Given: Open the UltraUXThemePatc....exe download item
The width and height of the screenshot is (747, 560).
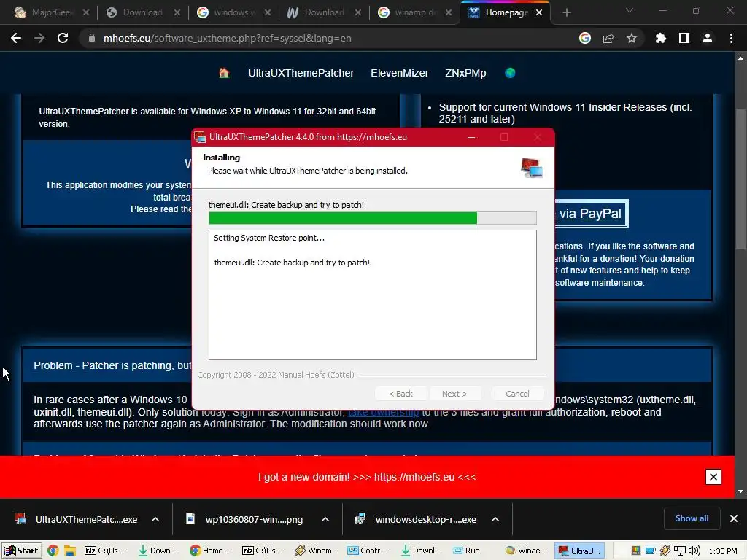Looking at the screenshot, I should [x=76, y=519].
